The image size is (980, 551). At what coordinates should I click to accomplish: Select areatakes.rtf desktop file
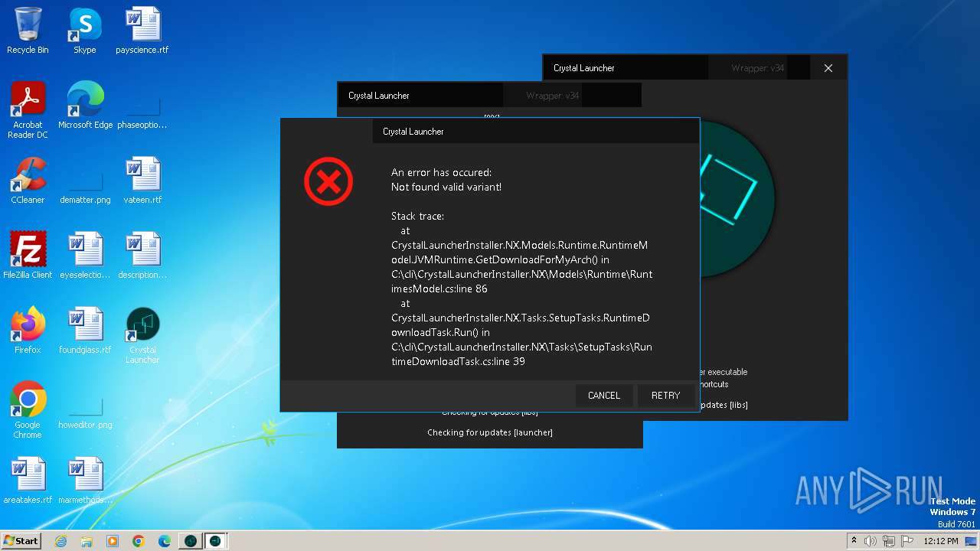[28, 481]
